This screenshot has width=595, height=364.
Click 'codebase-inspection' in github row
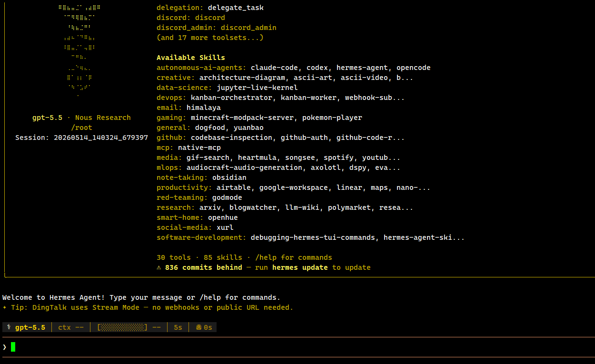[x=231, y=138]
